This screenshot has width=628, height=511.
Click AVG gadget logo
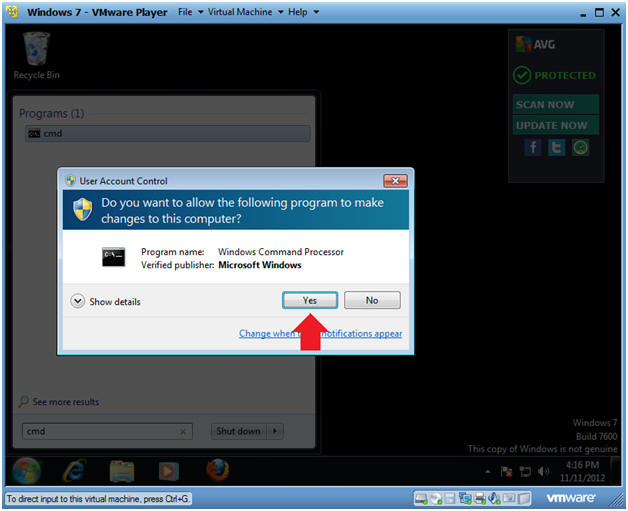535,44
